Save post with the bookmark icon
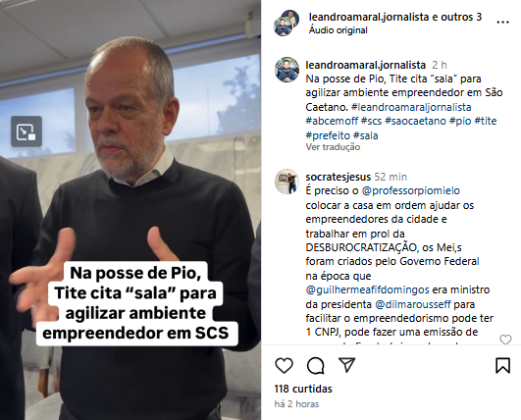521x420 pixels. [x=502, y=365]
